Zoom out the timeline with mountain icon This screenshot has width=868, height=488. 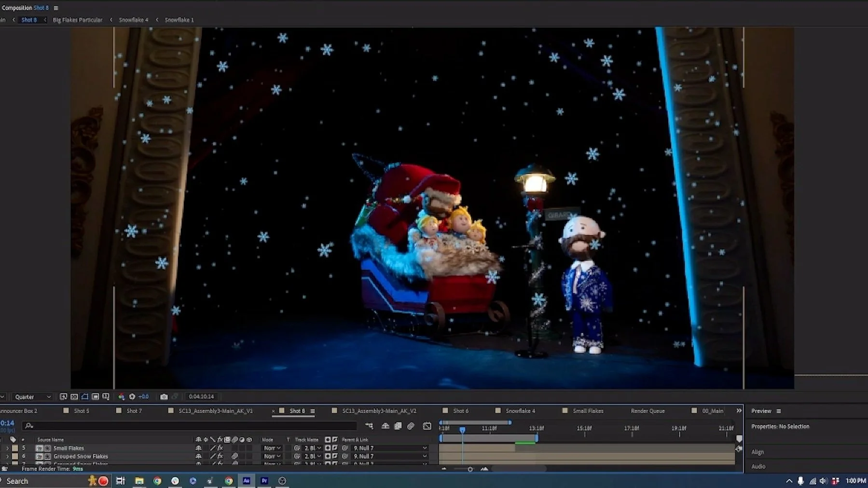pyautogui.click(x=444, y=469)
